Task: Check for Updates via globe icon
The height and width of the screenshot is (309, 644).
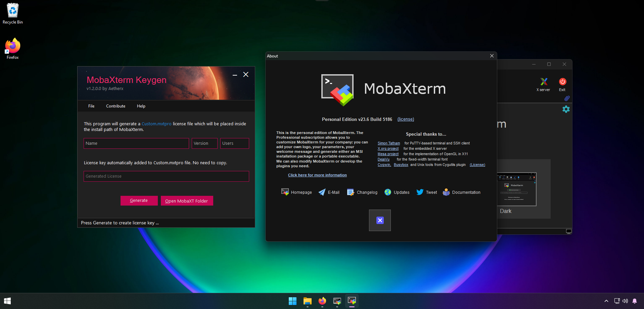Action: tap(388, 192)
